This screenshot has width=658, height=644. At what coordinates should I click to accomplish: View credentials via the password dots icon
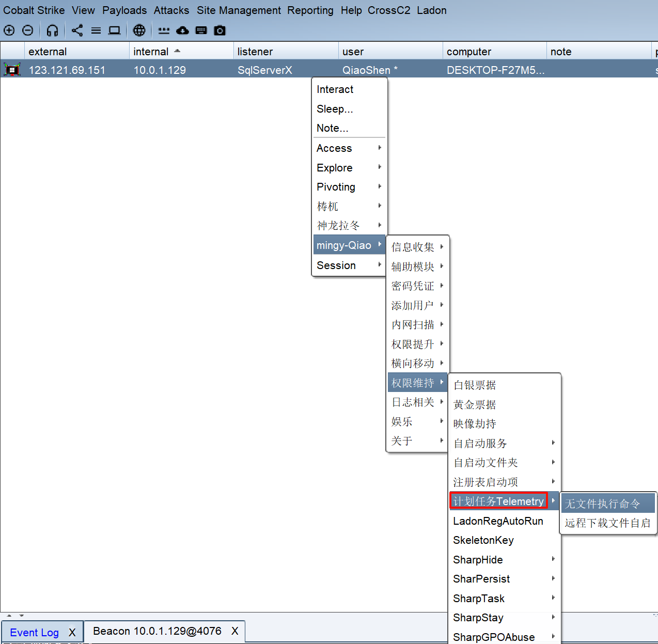coord(164,30)
